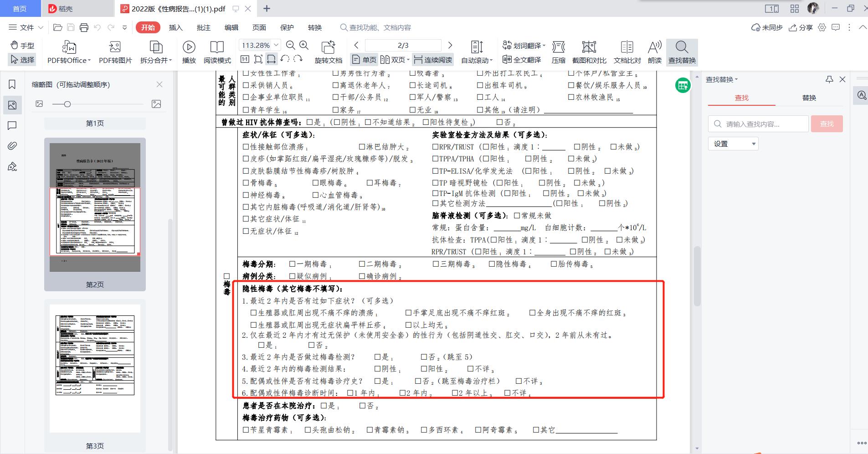Start slideshow with 播放 button

(x=189, y=52)
